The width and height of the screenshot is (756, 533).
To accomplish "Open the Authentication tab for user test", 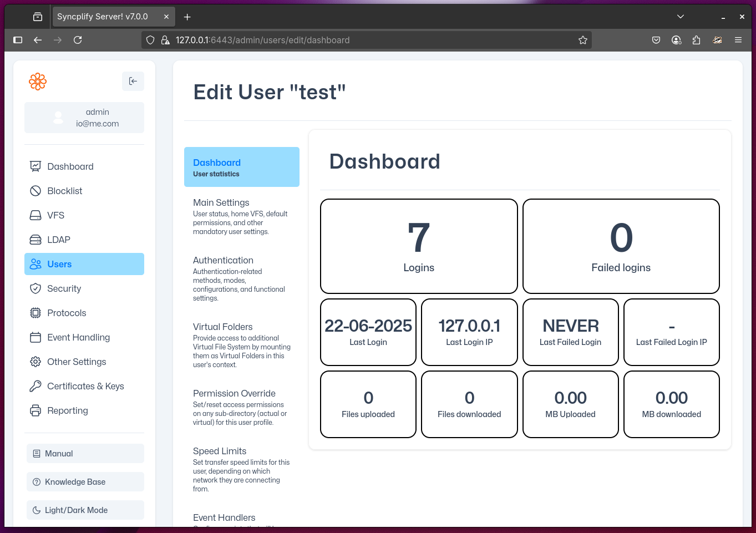I will [223, 260].
